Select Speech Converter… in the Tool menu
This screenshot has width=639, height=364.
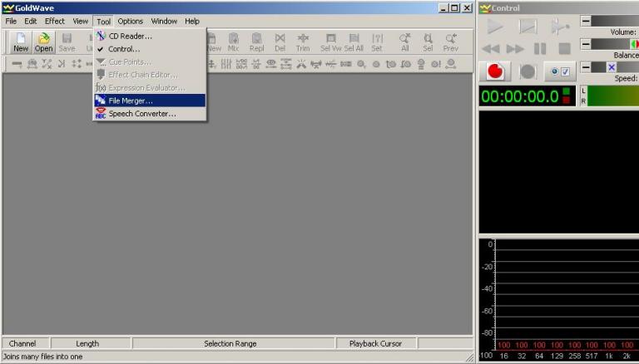[142, 114]
